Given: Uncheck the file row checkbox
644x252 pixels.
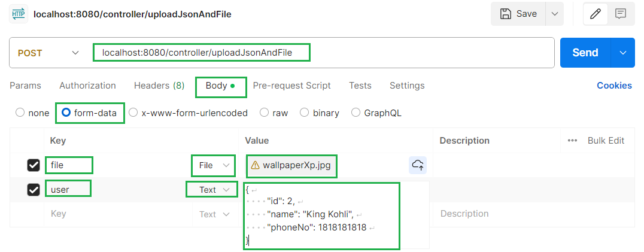Looking at the screenshot, I should [34, 165].
